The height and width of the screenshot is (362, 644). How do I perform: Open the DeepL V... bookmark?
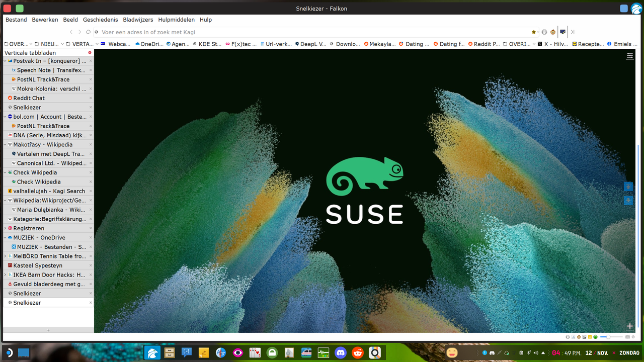[311, 44]
